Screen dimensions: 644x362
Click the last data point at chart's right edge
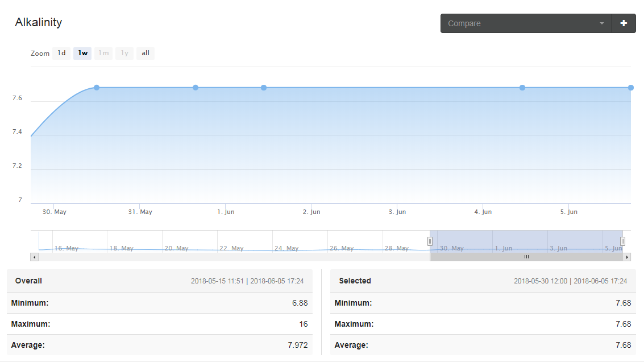tap(631, 88)
